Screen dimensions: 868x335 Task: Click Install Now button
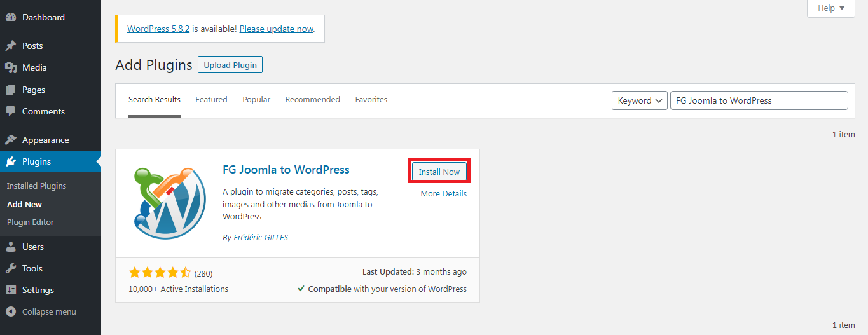439,172
